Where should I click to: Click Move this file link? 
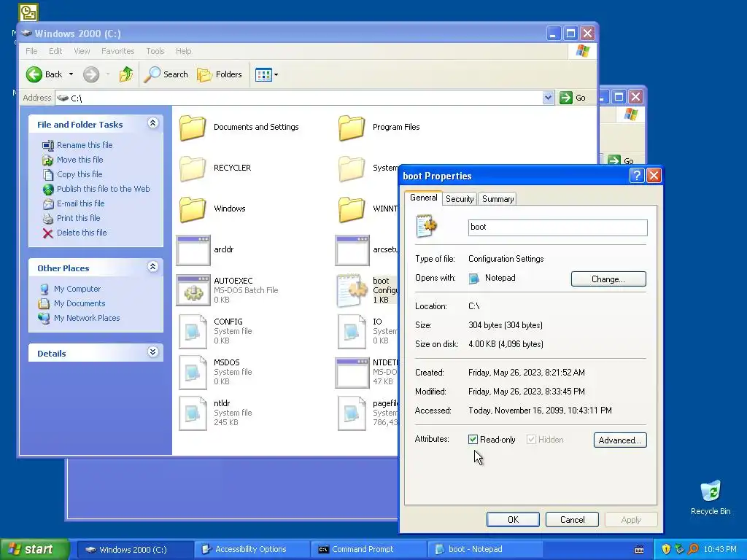click(x=80, y=160)
